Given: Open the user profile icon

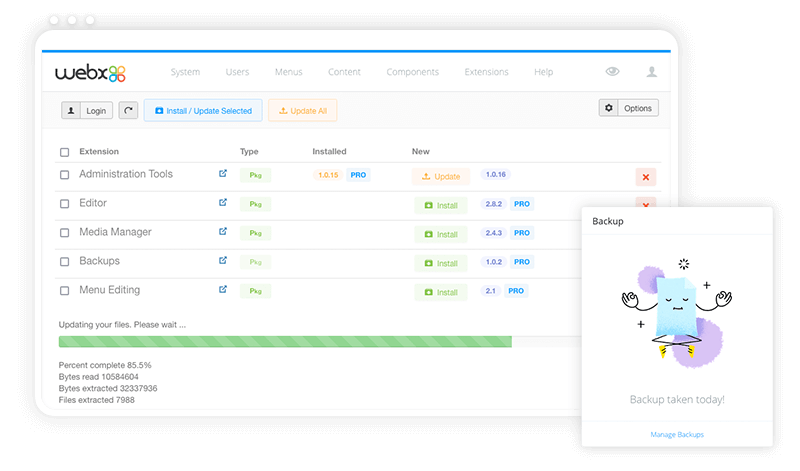Looking at the screenshot, I should 652,71.
